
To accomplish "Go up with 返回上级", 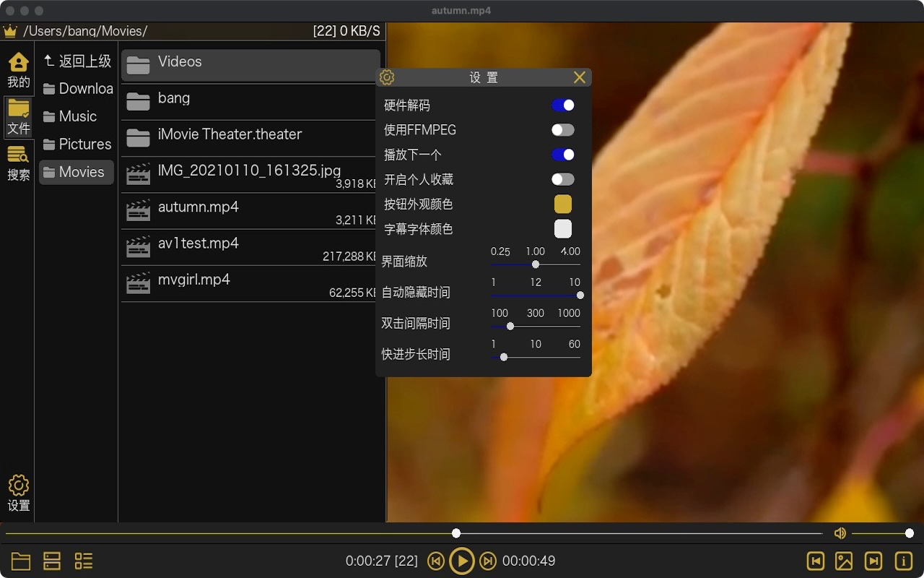I will tap(77, 61).
